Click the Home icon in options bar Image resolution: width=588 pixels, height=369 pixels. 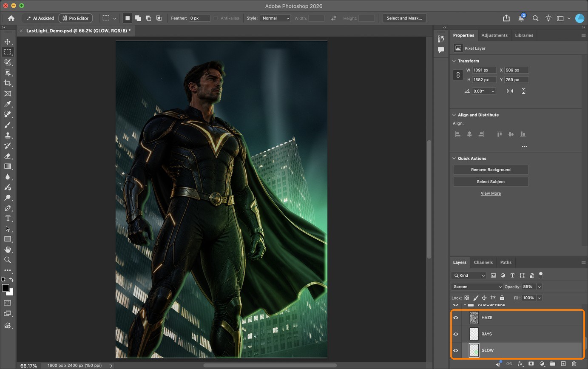pyautogui.click(x=11, y=18)
